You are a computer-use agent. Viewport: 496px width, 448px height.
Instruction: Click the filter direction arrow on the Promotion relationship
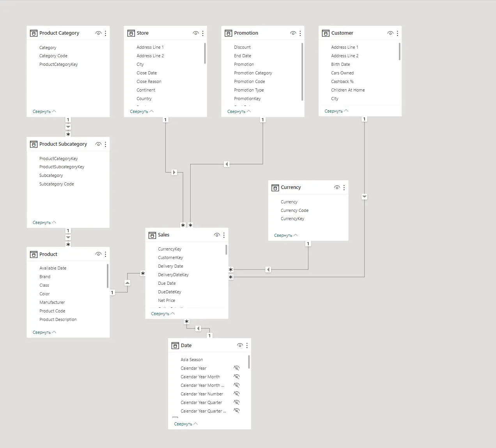(x=227, y=164)
